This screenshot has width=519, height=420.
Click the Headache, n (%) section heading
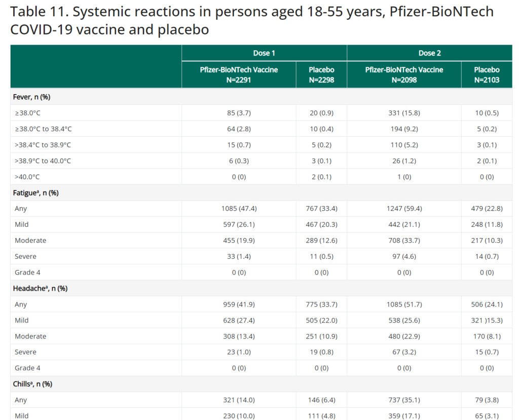click(x=40, y=288)
